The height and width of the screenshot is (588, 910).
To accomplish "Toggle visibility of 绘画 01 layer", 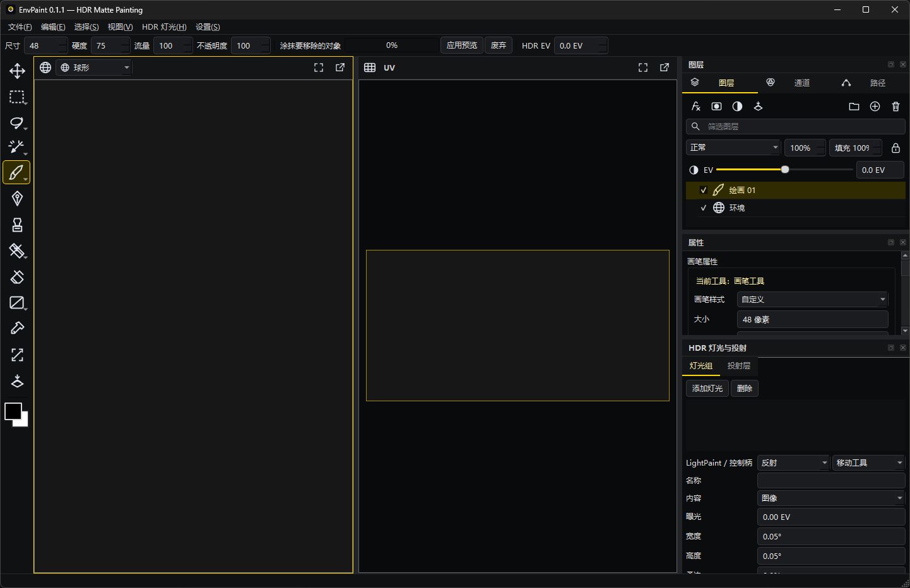I will (703, 190).
